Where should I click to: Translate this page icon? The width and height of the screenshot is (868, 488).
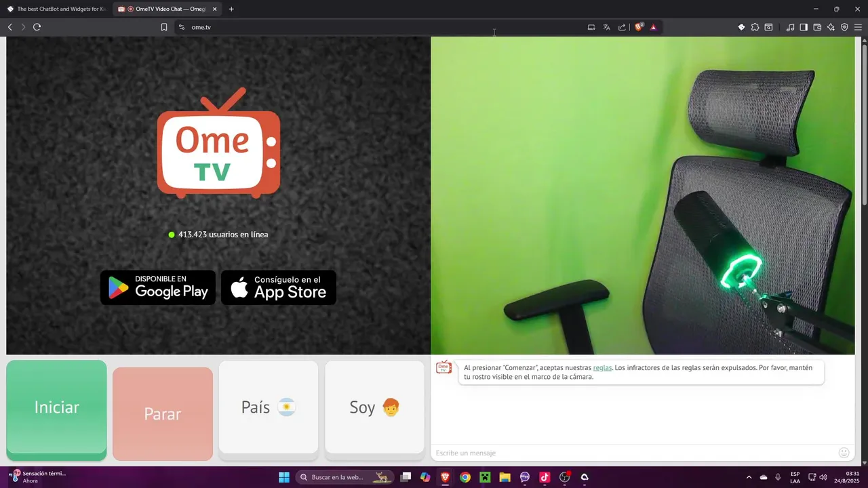(x=606, y=27)
